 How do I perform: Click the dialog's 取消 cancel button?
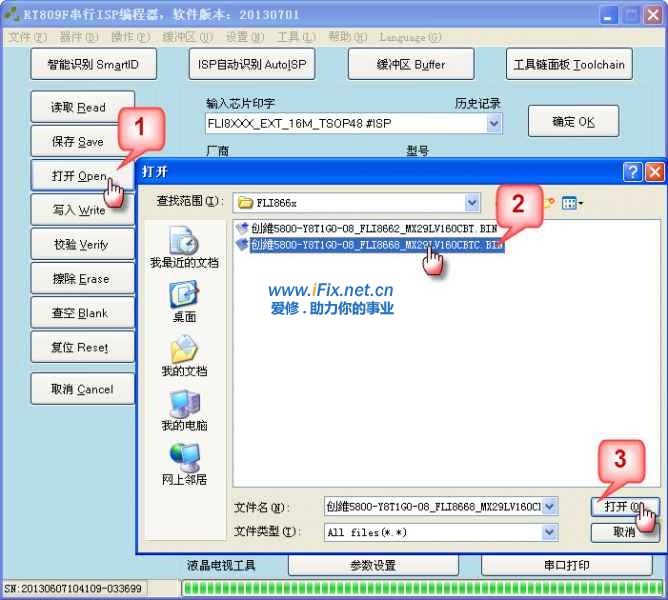click(x=625, y=532)
